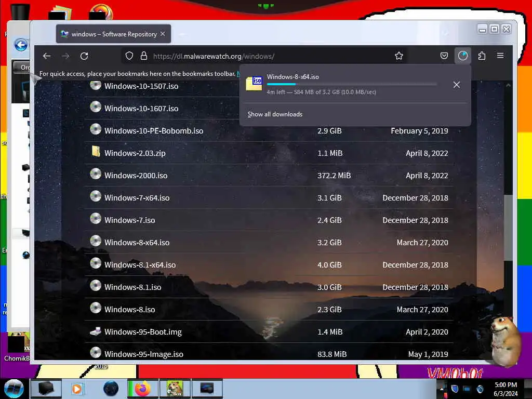Click the zip folder icon beside Windows-2.03.zip
This screenshot has width=532, height=399.
tap(96, 151)
